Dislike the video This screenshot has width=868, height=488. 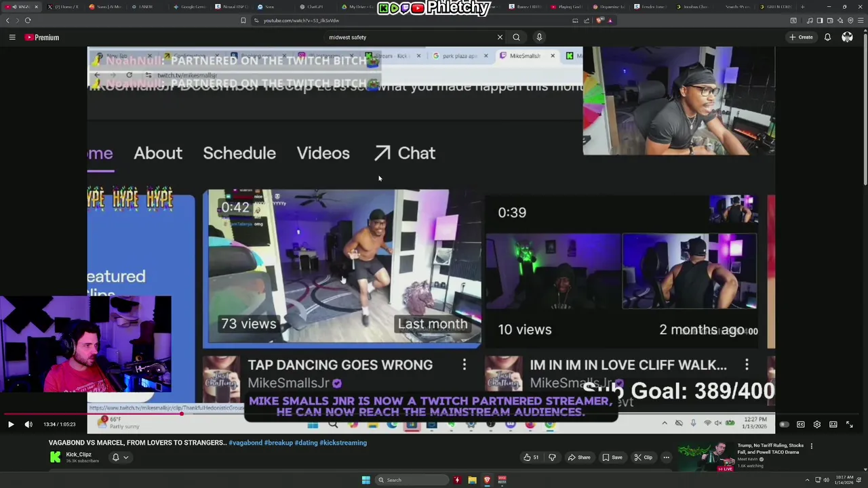click(x=552, y=457)
